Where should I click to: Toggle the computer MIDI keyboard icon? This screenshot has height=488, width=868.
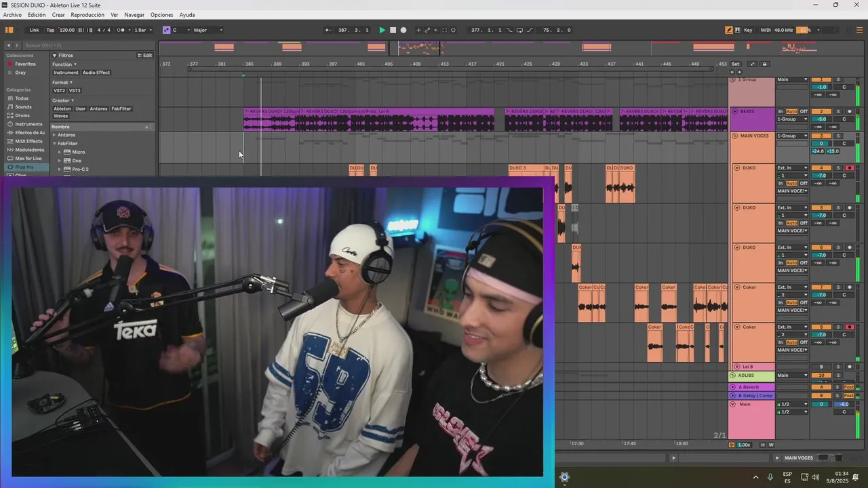[x=738, y=30]
